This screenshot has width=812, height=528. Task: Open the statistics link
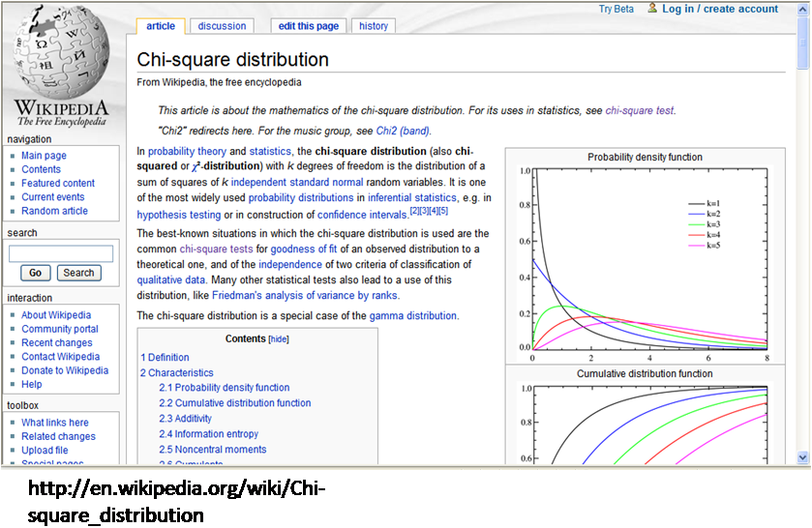tap(270, 151)
